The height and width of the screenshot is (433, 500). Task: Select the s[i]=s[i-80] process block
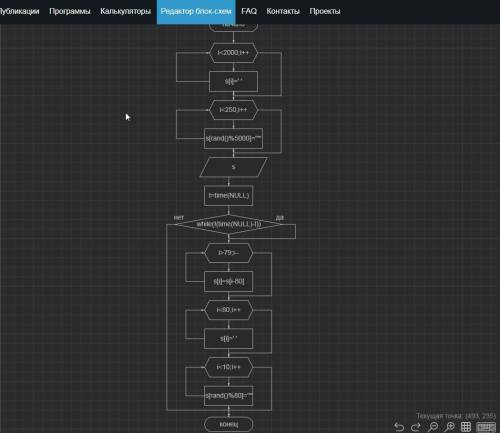point(229,282)
